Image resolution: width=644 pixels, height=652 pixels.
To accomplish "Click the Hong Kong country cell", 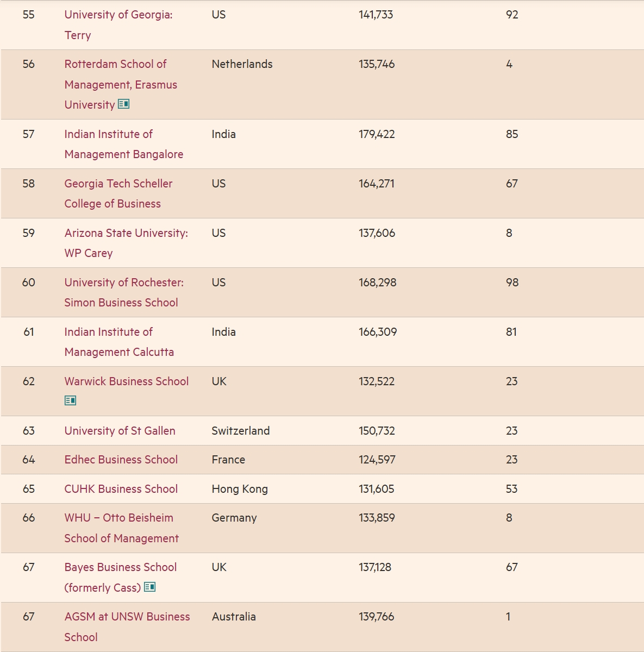I will point(240,489).
